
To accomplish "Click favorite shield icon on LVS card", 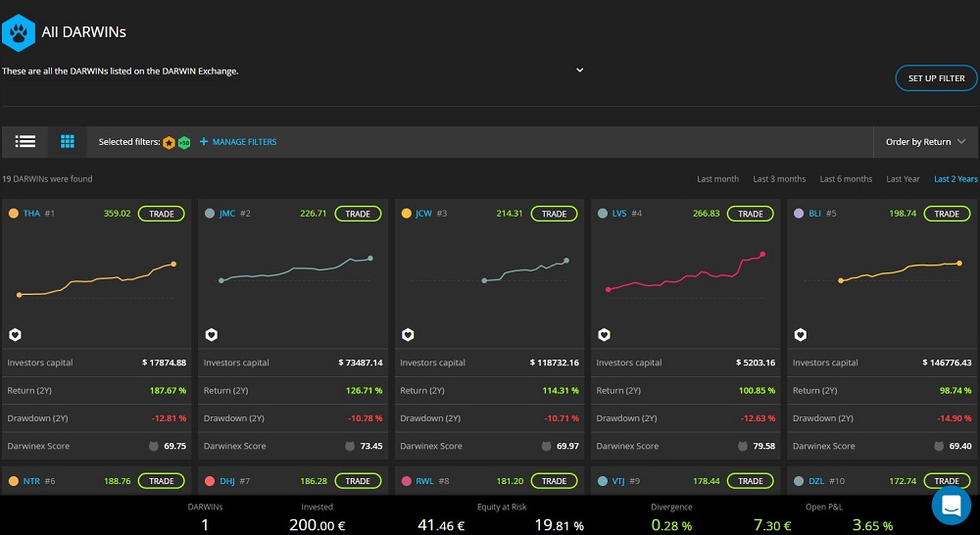I will pyautogui.click(x=604, y=335).
